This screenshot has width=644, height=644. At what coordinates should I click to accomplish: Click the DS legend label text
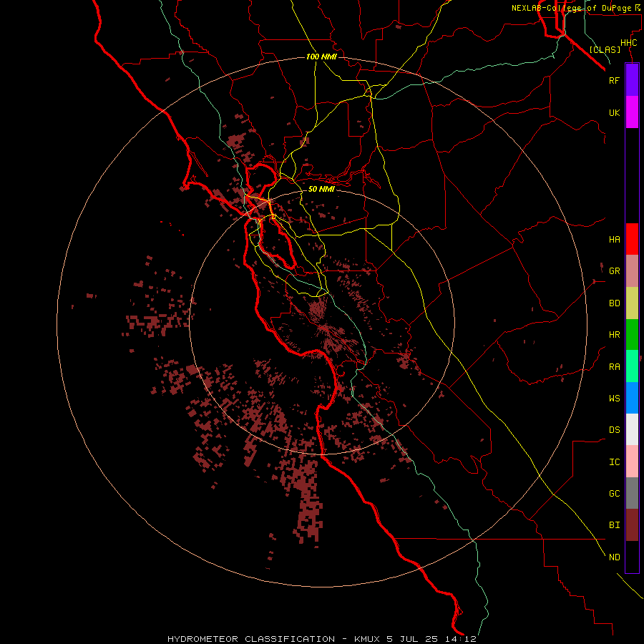point(614,430)
